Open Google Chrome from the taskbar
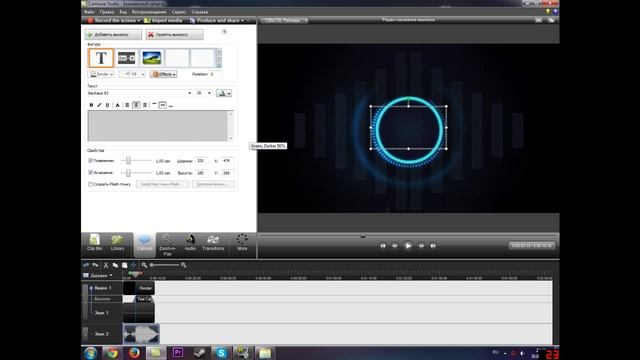This screenshot has width=640, height=360. 112,353
